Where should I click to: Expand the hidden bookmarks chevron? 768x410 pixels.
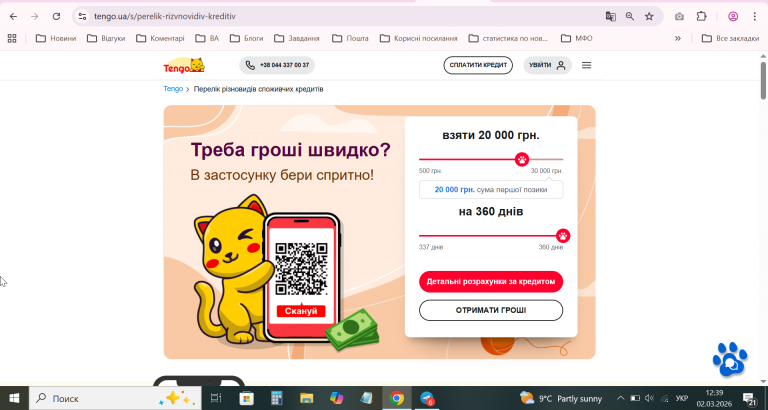[x=678, y=38]
